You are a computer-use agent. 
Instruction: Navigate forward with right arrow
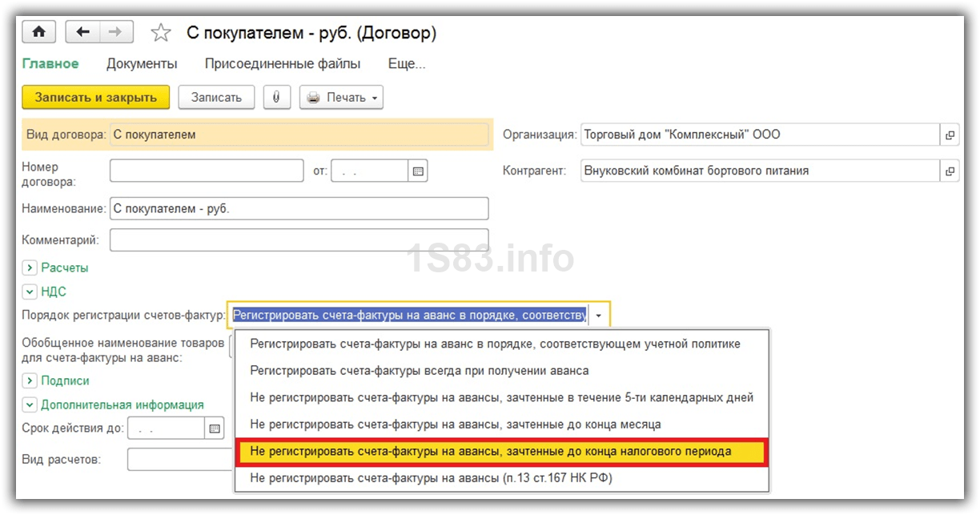click(x=116, y=32)
